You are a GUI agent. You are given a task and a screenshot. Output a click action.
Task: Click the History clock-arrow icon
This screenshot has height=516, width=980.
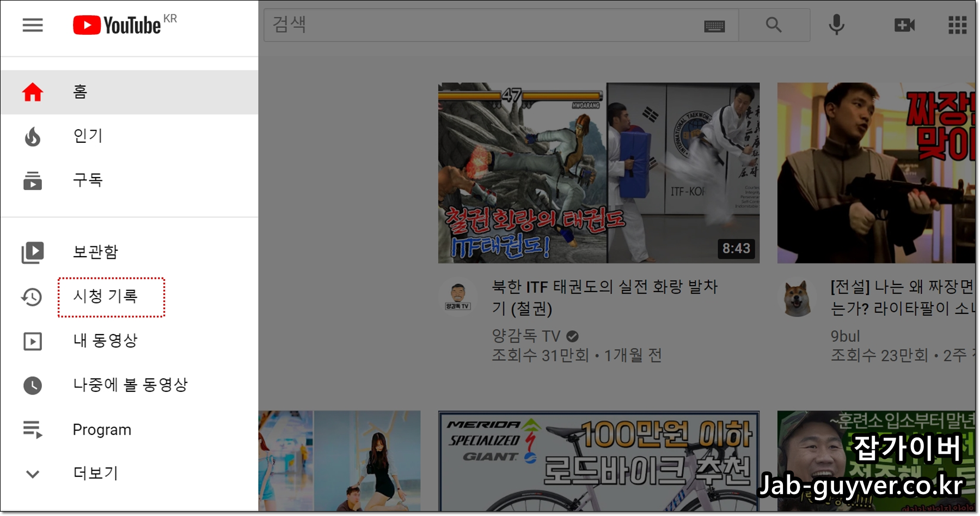coord(32,297)
